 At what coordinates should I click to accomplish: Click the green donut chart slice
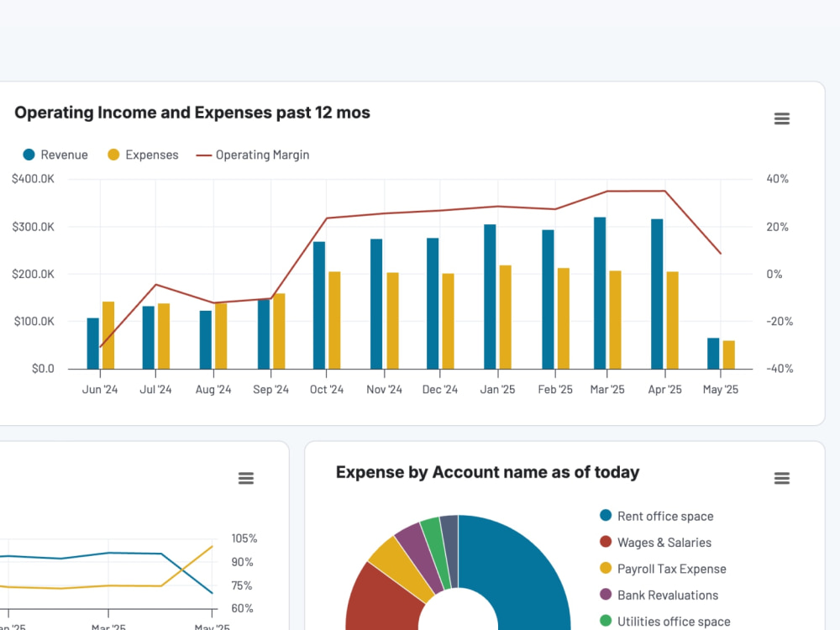pos(437,551)
